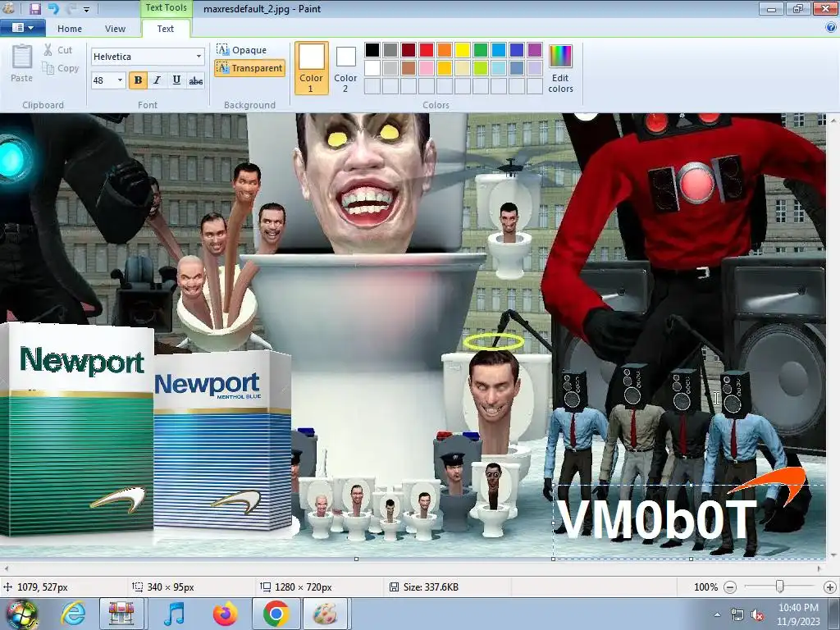840x630 pixels.
Task: Click the Cut command
Action: [58, 50]
